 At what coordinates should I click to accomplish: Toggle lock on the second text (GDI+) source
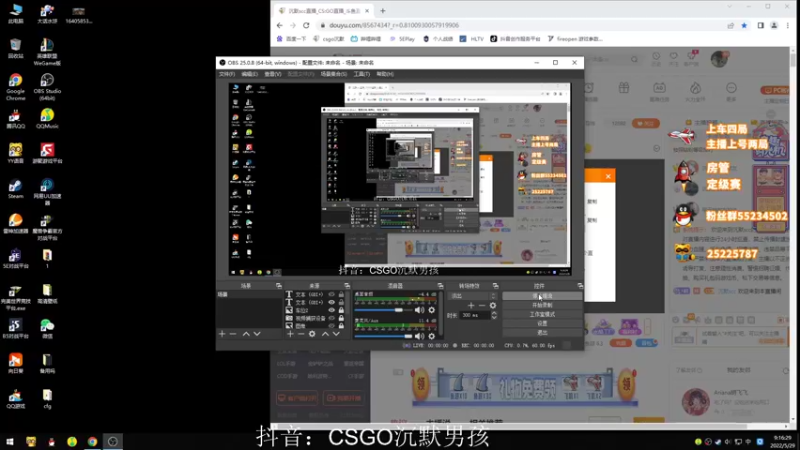[x=341, y=302]
